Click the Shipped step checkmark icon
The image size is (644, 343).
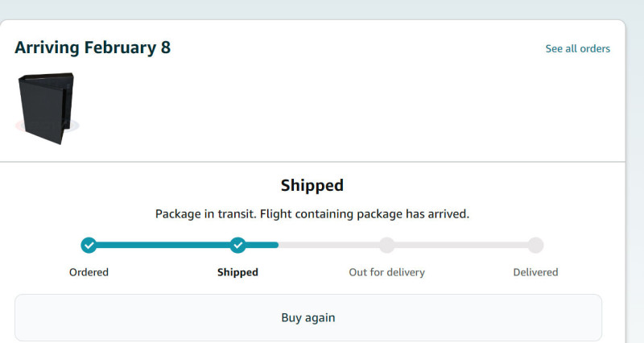237,245
